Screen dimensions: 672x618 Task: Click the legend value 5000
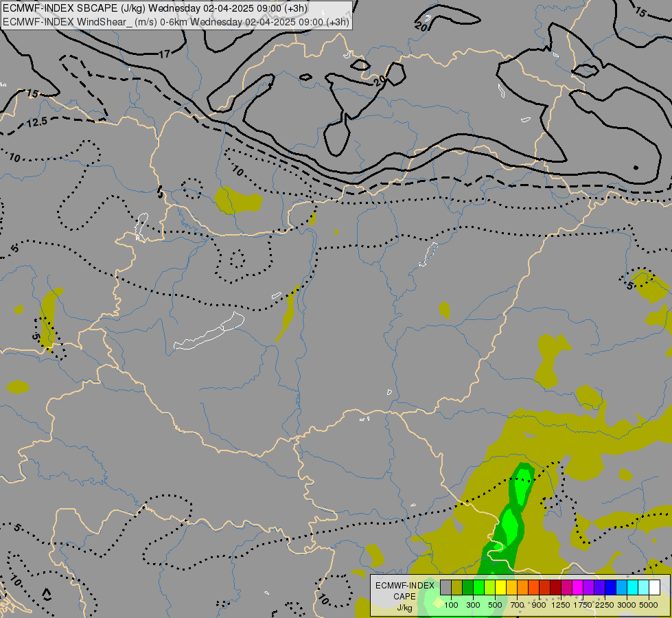click(x=649, y=605)
